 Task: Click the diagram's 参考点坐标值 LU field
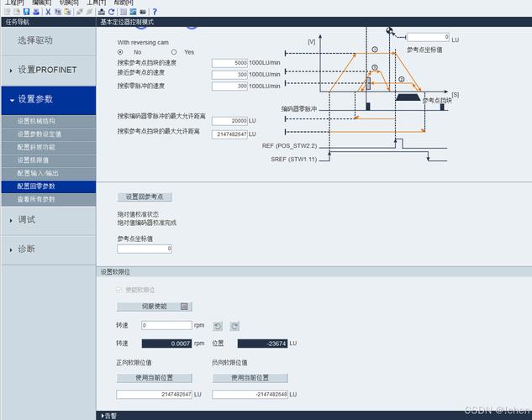428,37
